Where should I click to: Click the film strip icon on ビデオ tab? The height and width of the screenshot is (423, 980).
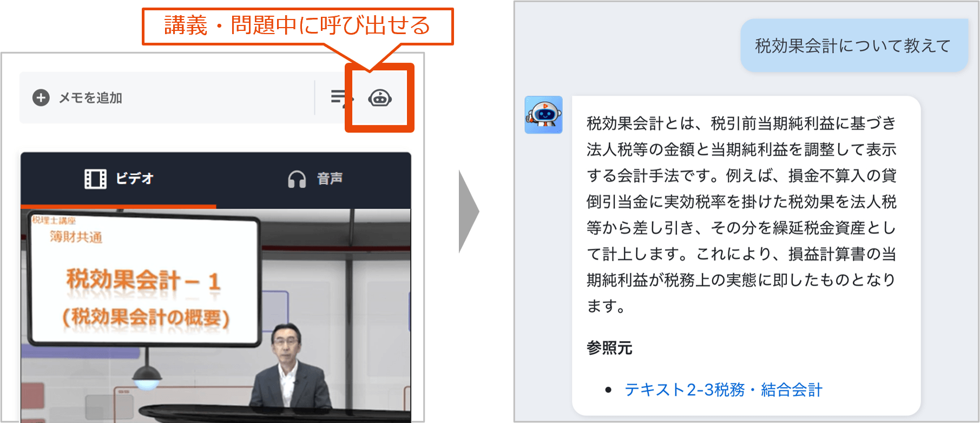(95, 179)
